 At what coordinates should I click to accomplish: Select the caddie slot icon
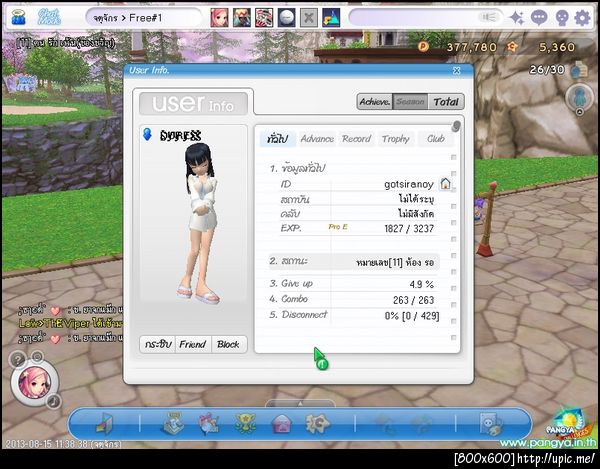(x=242, y=18)
